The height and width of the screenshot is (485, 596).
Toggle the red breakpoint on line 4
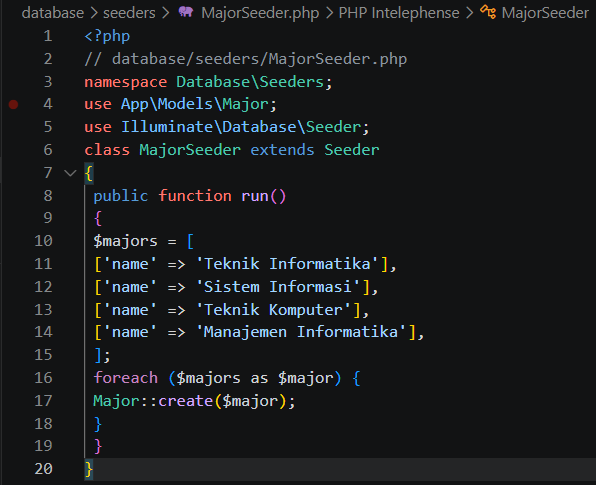(13, 104)
